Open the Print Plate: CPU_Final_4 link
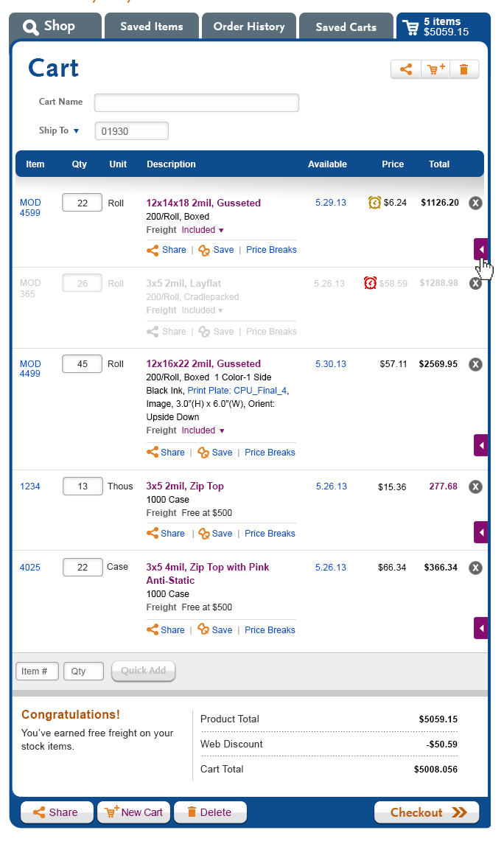The width and height of the screenshot is (504, 844). pyautogui.click(x=237, y=391)
